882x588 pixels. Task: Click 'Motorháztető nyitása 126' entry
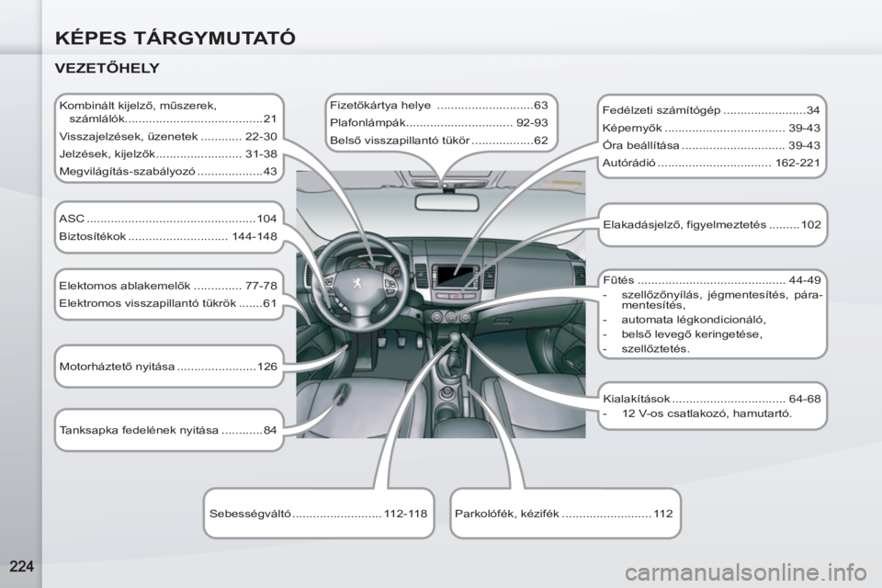tap(168, 367)
